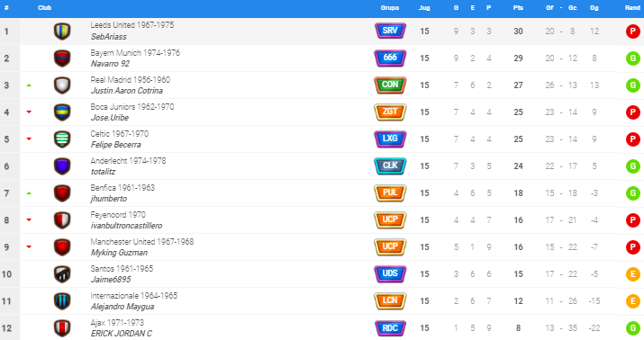The image size is (644, 340).
Task: Open the SRV group badge
Action: pyautogui.click(x=390, y=31)
